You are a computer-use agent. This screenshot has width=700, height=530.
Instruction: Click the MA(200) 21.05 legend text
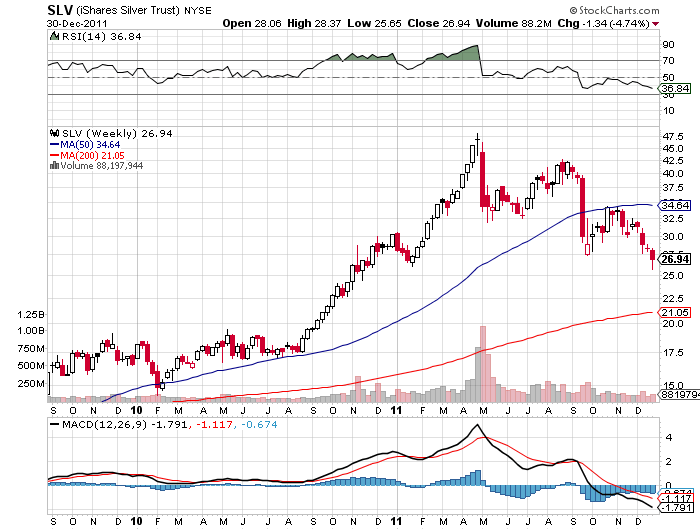tap(92, 155)
